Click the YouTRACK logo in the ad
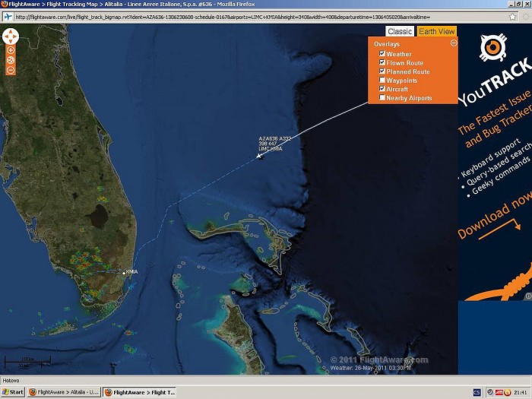The image size is (532, 399). pyautogui.click(x=492, y=47)
